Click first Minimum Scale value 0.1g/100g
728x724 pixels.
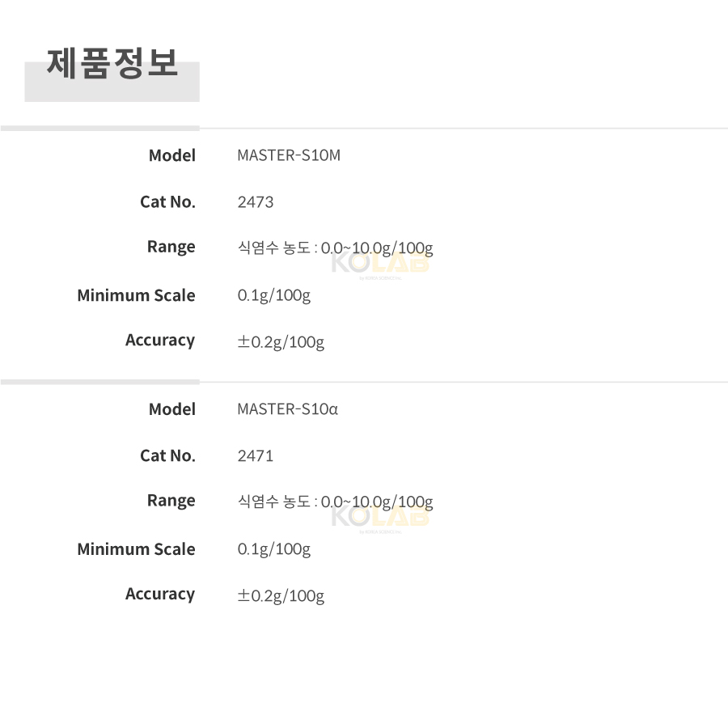(274, 295)
